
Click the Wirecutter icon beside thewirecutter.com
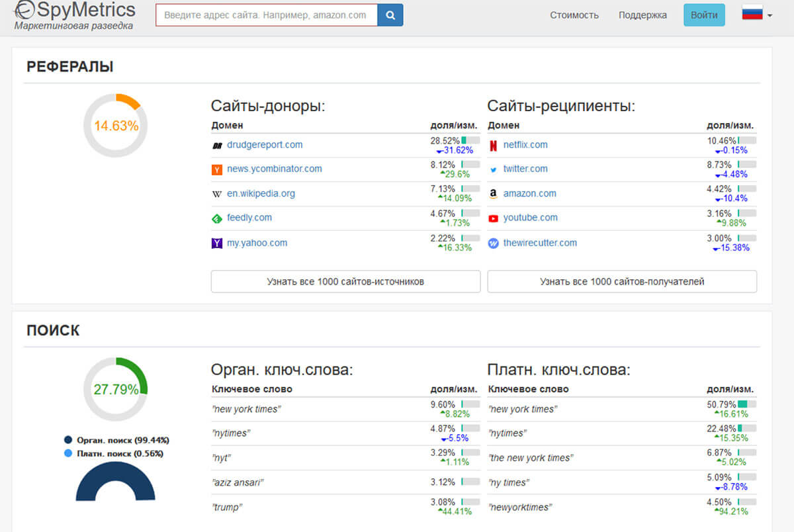click(492, 243)
